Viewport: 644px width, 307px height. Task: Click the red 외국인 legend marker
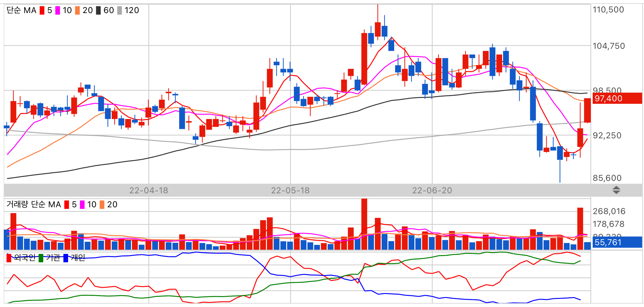click(x=9, y=258)
